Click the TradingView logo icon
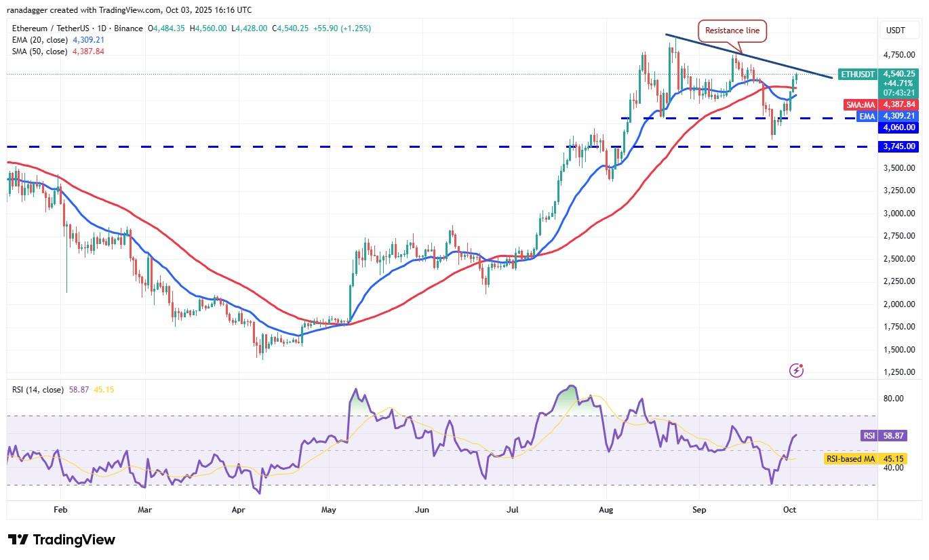Viewport: 929px width, 560px height. pos(18,540)
